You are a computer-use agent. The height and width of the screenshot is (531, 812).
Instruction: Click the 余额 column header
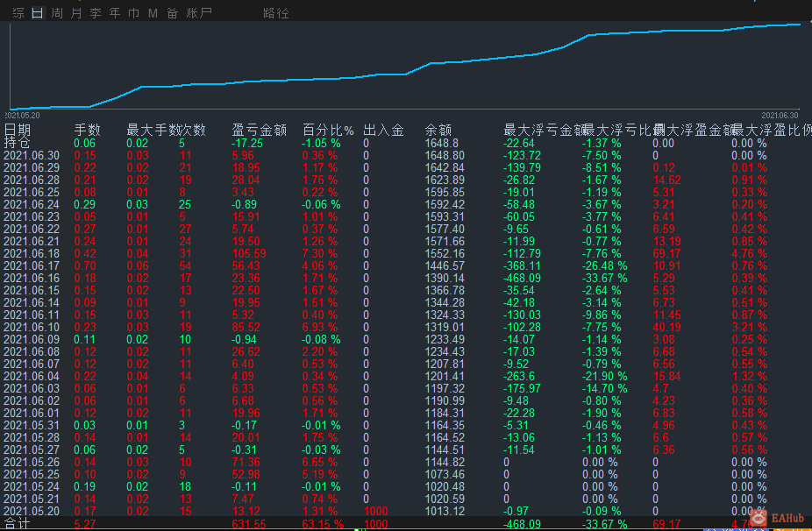(438, 130)
